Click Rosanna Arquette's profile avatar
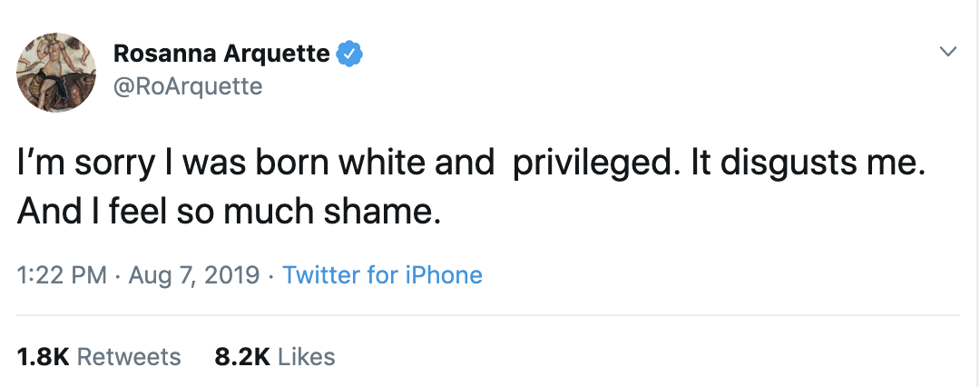 click(56, 73)
